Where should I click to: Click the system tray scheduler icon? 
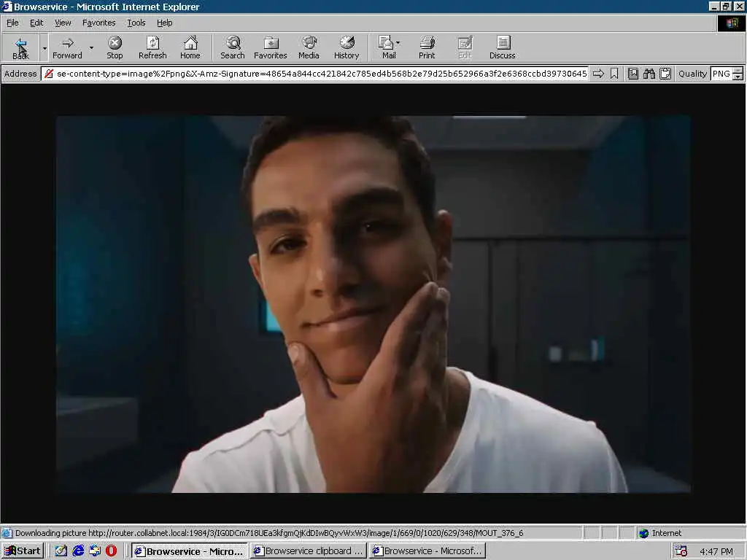681,551
